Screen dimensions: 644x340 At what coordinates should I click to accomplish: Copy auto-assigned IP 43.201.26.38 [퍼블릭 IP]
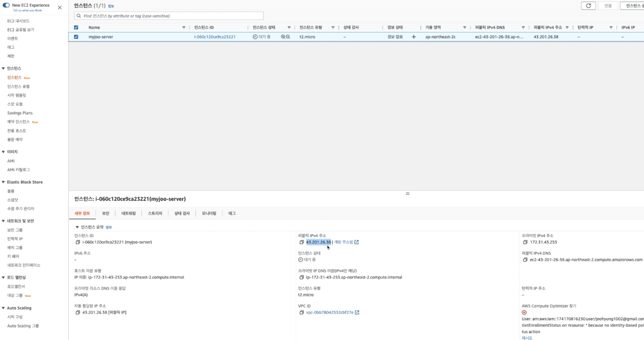(x=78, y=313)
